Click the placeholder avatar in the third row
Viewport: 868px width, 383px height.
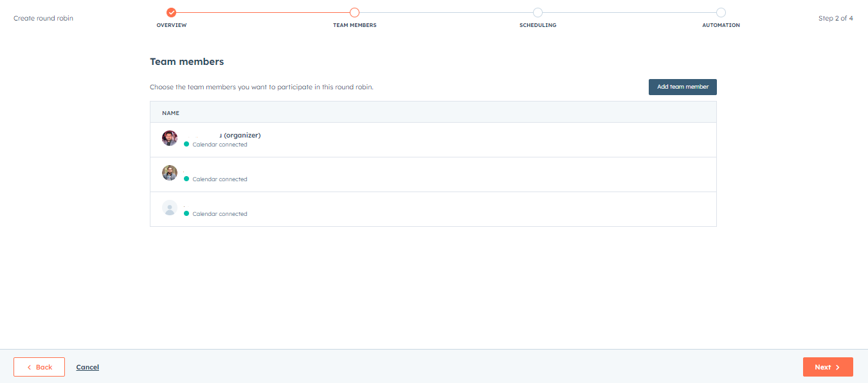tap(169, 208)
